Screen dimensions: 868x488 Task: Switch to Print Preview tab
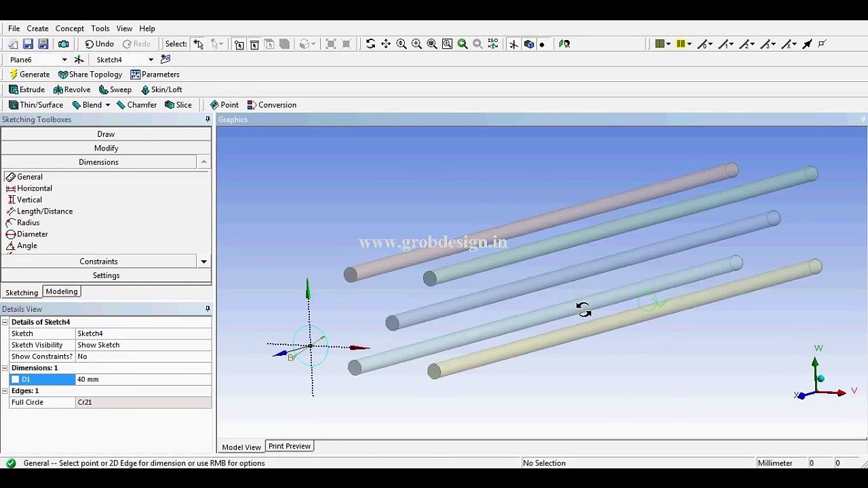(290, 446)
